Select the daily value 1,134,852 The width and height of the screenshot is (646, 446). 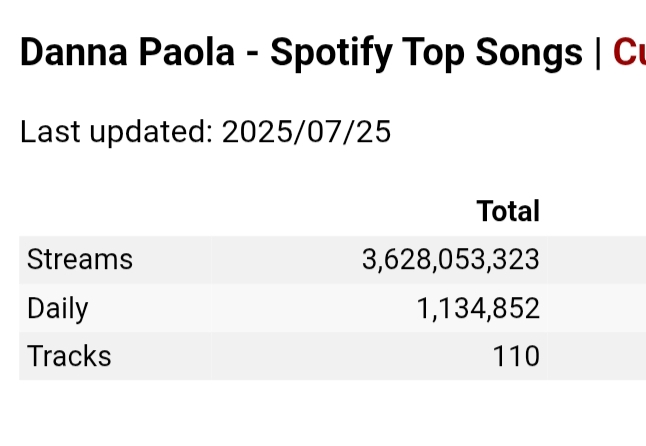pyautogui.click(x=478, y=308)
